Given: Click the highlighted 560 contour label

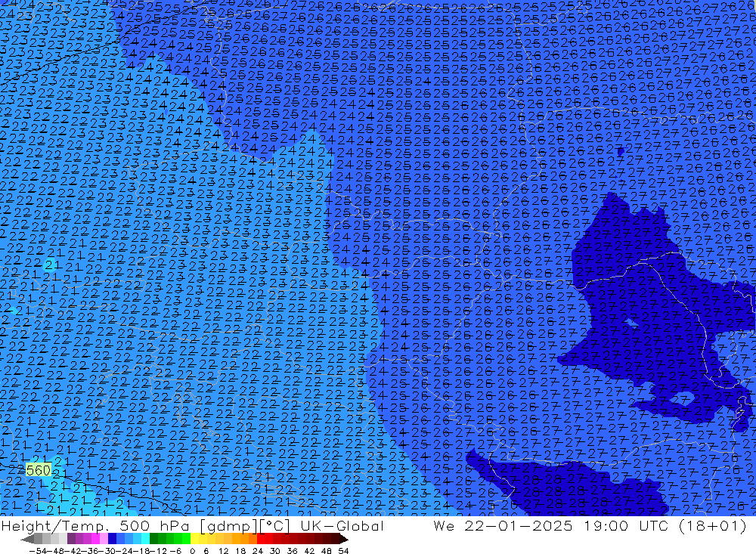Looking at the screenshot, I should (38, 470).
